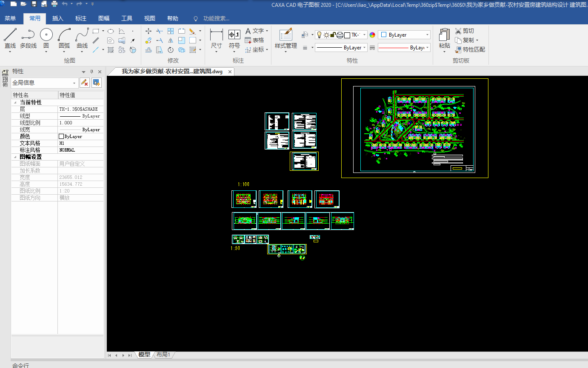588x368 pixels.
Task: Open the color wheel picker in 特性 group
Action: (x=372, y=35)
